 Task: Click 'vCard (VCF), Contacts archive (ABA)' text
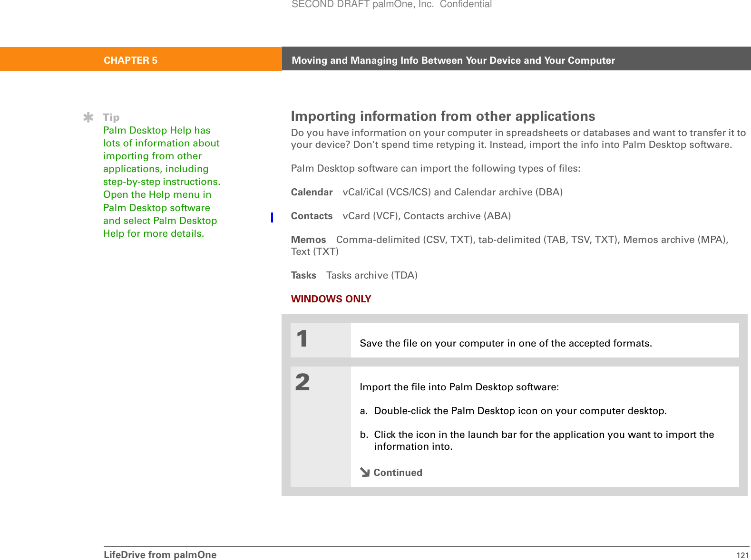click(427, 216)
